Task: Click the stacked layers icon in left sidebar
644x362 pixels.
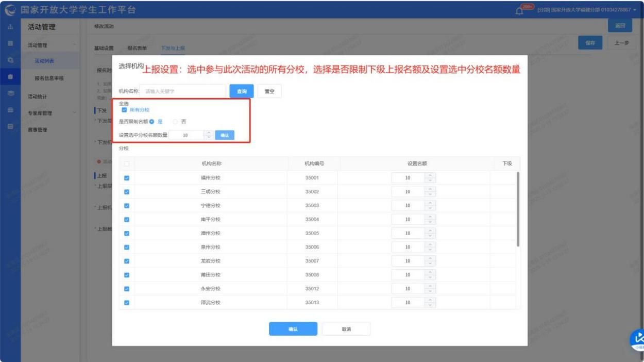Action: click(x=10, y=93)
